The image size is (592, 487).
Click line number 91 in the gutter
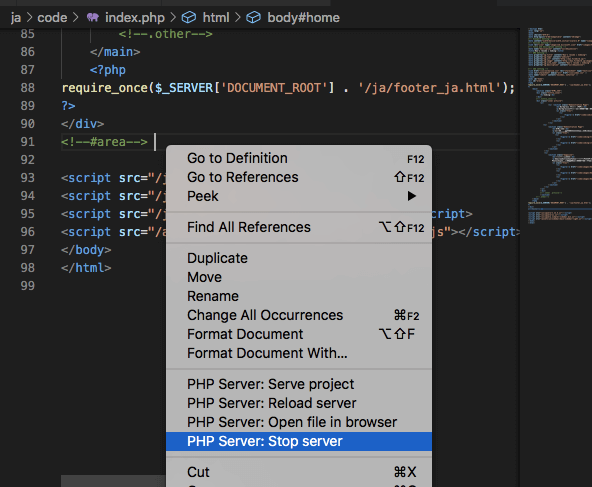click(28, 142)
